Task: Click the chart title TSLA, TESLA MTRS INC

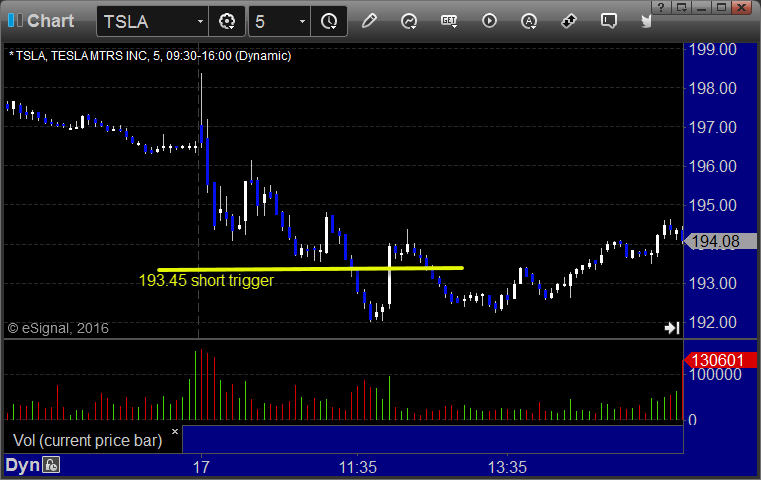Action: 150,56
